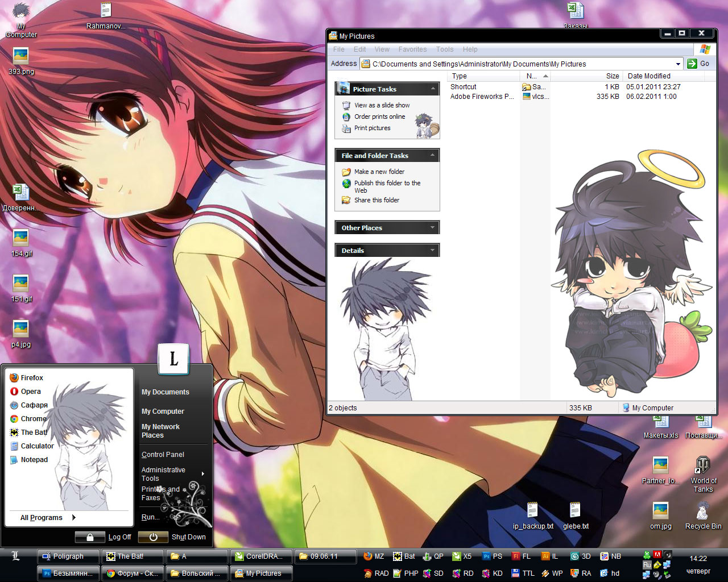
Task: Sort by the Size column header
Action: click(x=586, y=76)
